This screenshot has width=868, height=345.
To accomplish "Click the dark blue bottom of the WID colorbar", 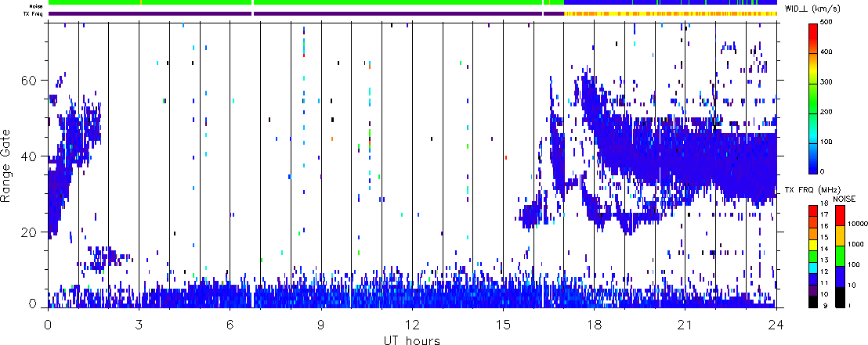I will tap(812, 166).
